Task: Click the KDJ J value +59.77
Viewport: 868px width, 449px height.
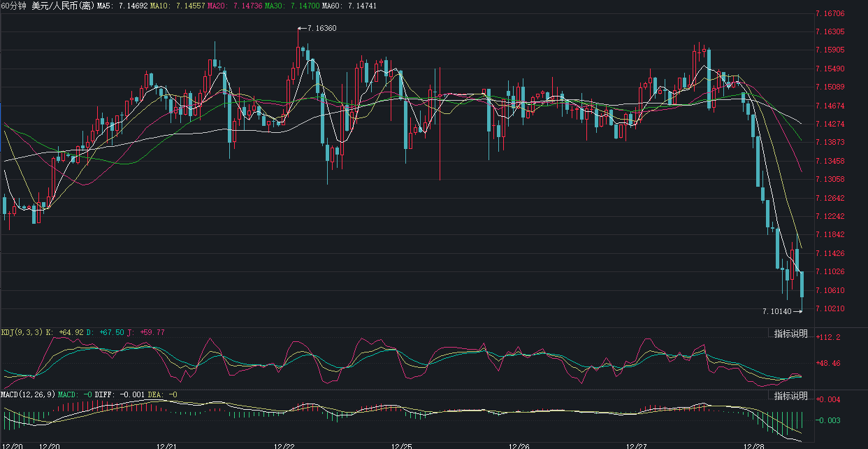Action: coord(152,332)
